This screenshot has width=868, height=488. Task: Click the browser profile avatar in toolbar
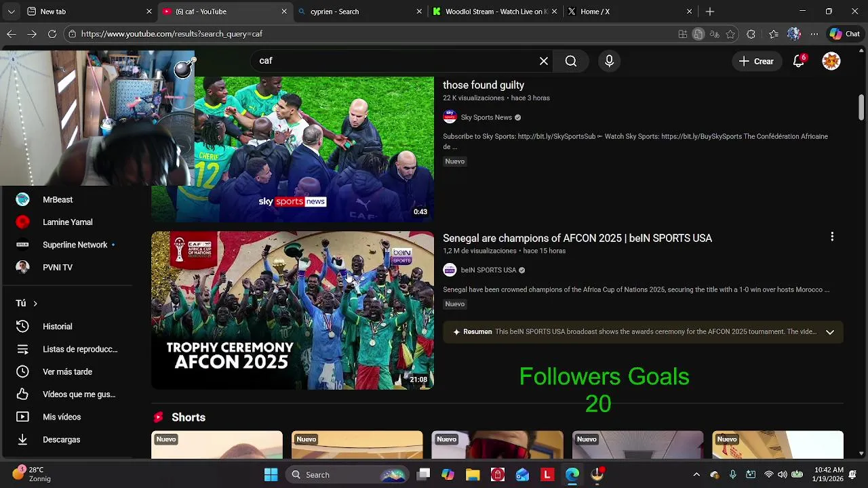[x=794, y=34]
